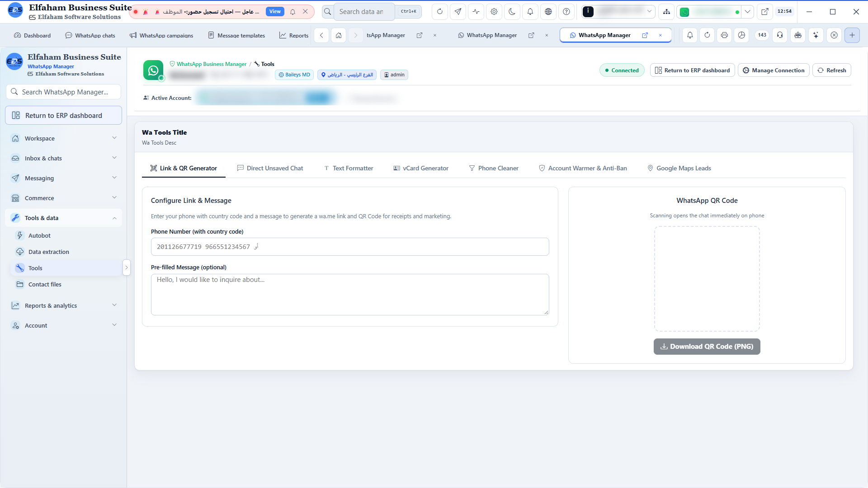This screenshot has width=868, height=488.
Task: Click the organization chart icon
Action: (666, 12)
